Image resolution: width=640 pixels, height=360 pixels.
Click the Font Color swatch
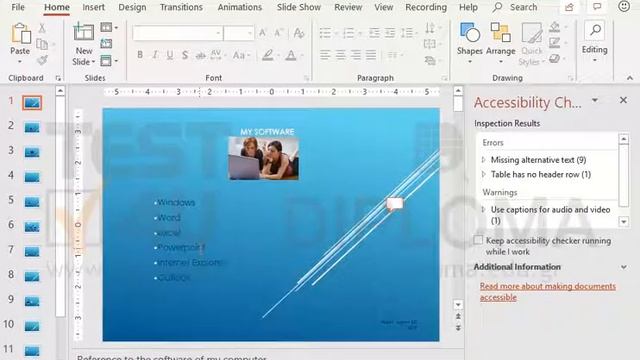(291, 55)
